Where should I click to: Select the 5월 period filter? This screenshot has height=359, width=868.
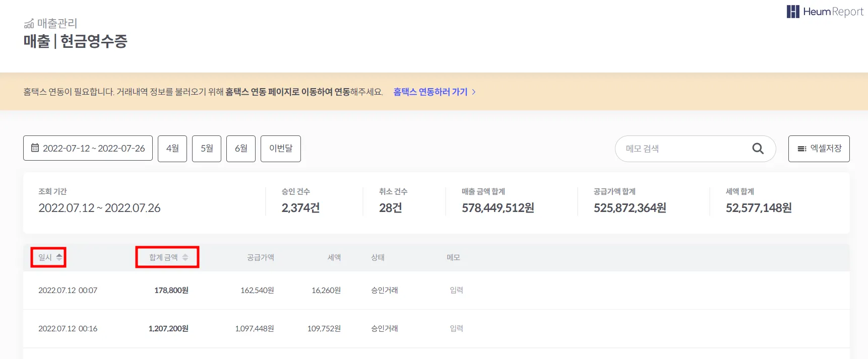pyautogui.click(x=207, y=149)
